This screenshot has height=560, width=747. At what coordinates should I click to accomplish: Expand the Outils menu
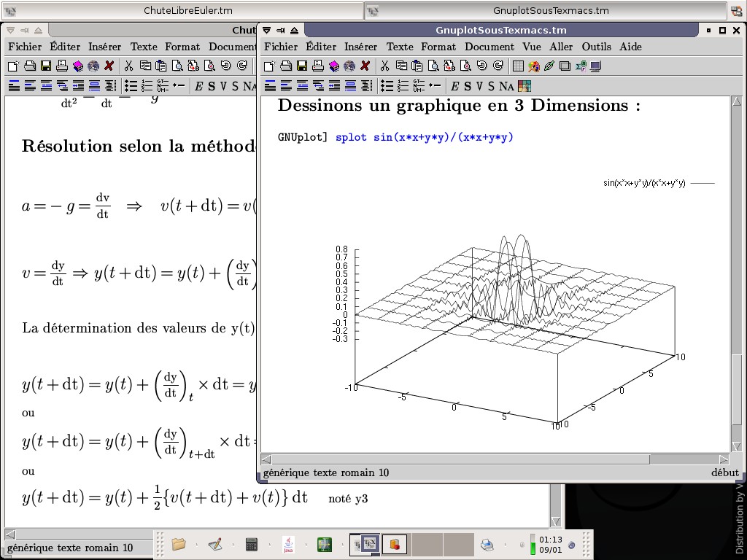[x=596, y=47]
